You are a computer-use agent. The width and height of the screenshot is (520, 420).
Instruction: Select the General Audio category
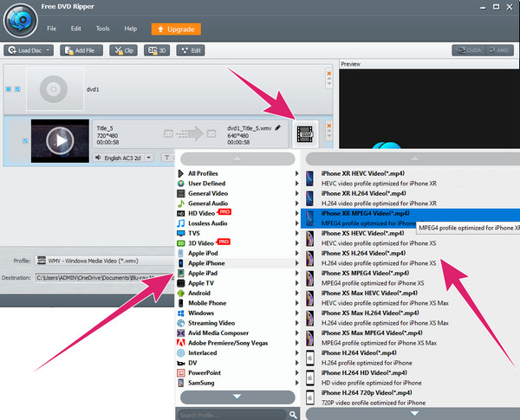[237, 204]
